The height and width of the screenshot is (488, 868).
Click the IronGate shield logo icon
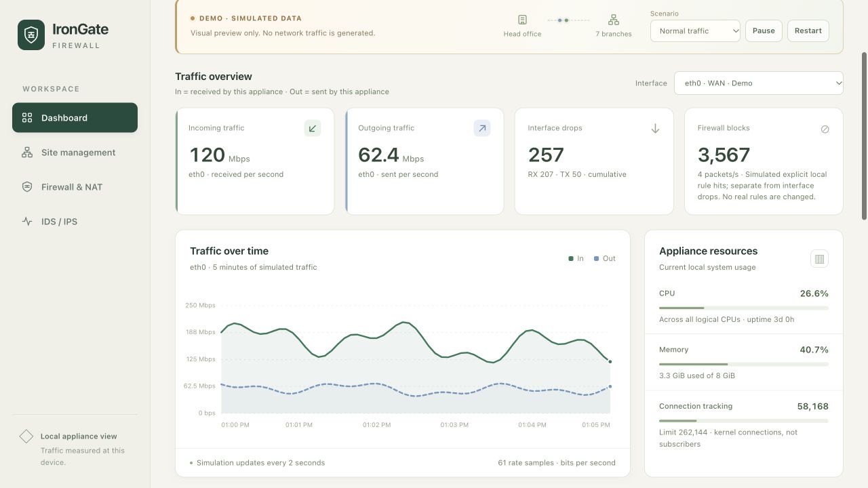coord(31,35)
